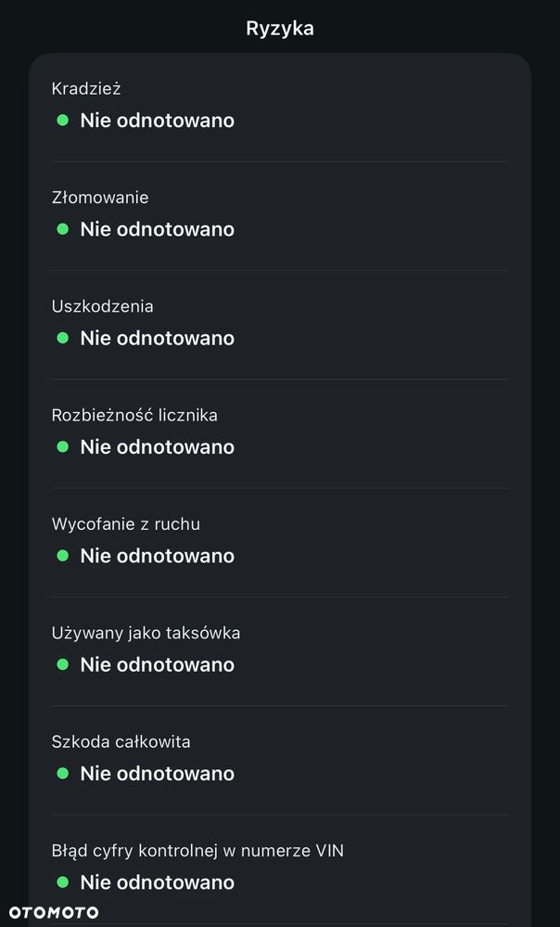
Task: Select the Błąd cyfry kontrolnej w numerze VIN label
Action: [x=197, y=850]
